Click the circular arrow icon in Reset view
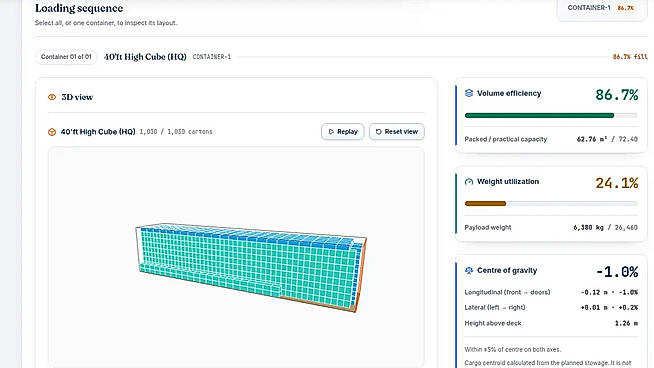Screen dimensions: 654x368 tap(378, 131)
